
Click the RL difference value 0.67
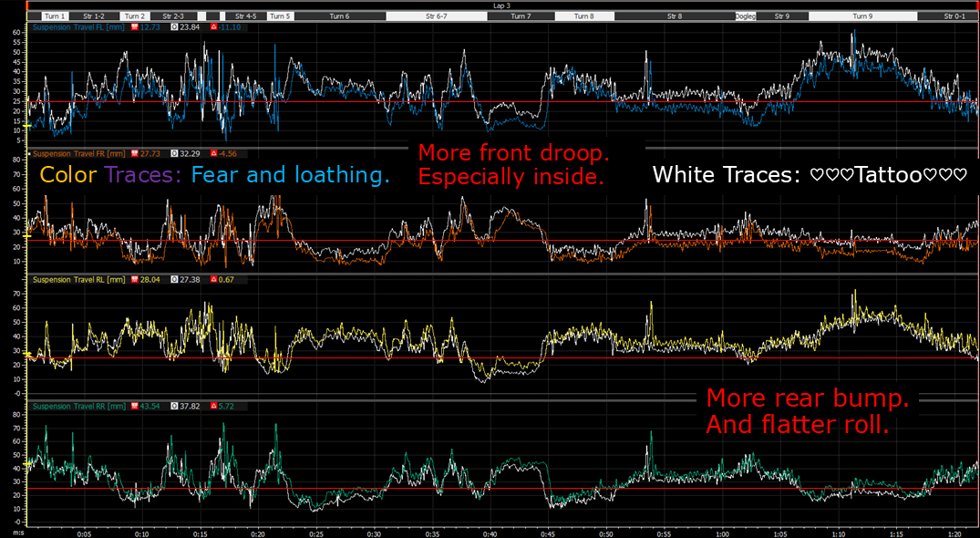[227, 280]
